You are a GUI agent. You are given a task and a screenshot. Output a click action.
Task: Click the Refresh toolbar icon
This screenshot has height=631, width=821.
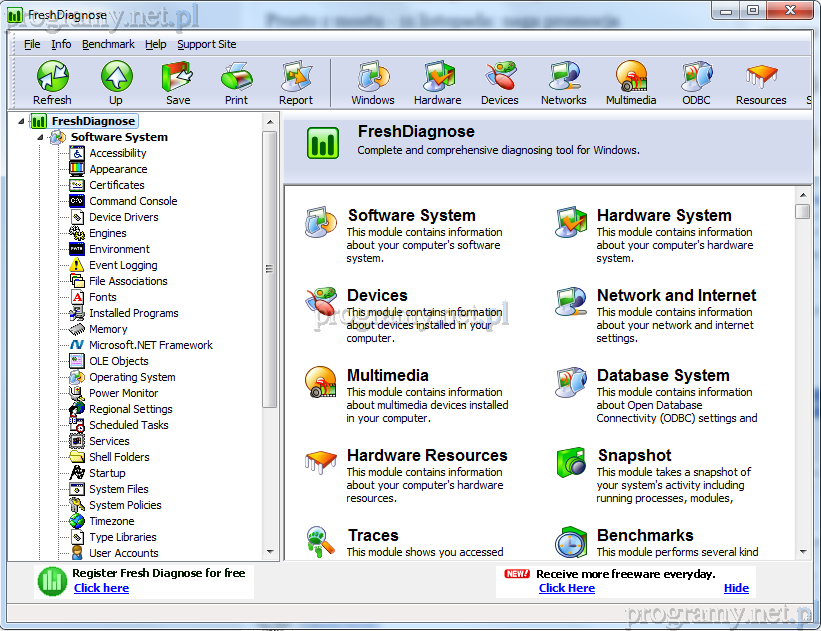tap(52, 77)
